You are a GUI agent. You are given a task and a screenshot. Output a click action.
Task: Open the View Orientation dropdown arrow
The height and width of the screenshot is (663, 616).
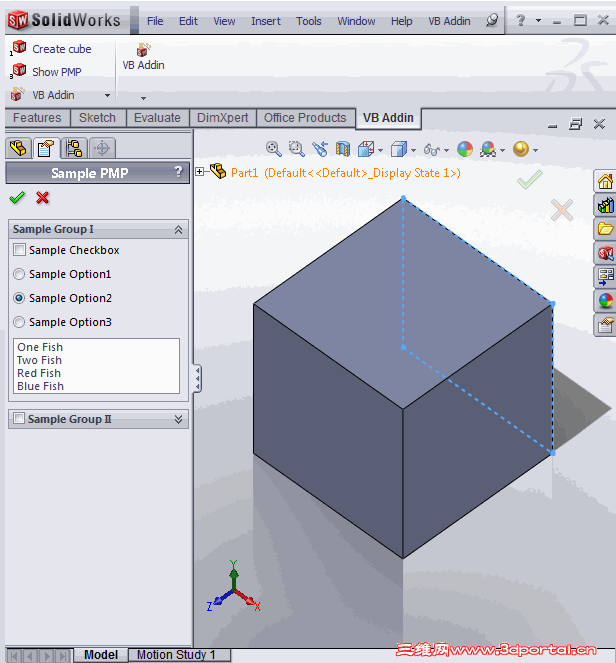(381, 150)
